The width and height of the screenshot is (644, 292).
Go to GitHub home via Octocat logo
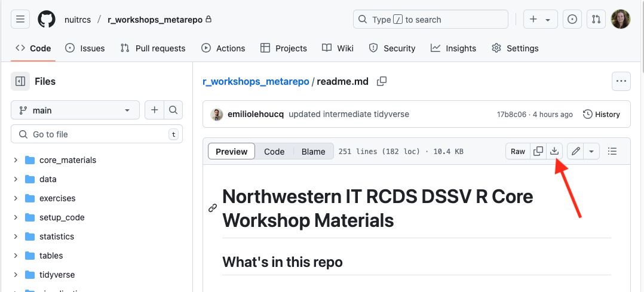[47, 19]
